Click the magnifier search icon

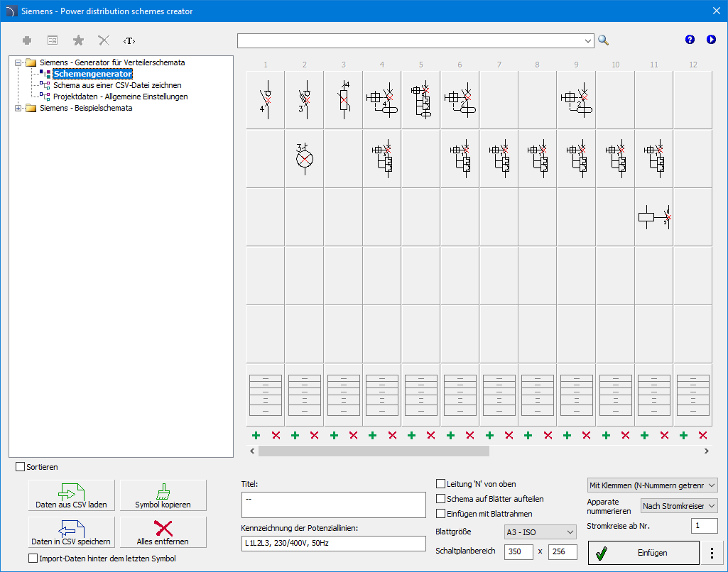tap(603, 40)
